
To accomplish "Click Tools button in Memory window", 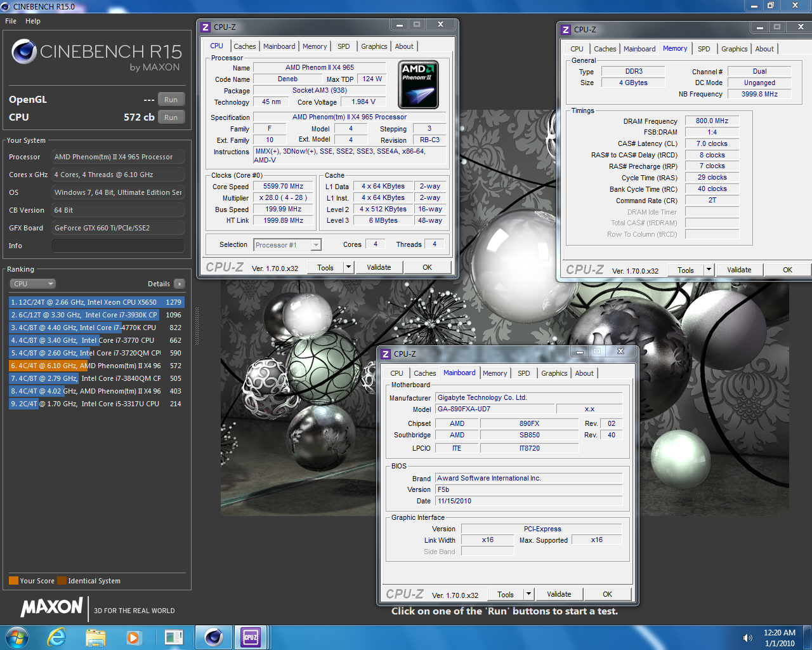I will click(686, 270).
